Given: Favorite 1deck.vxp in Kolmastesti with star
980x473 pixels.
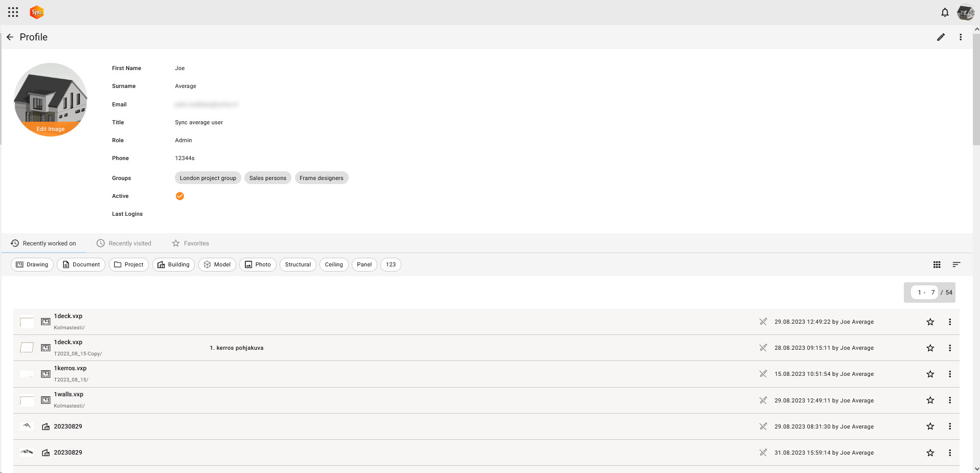Looking at the screenshot, I should pyautogui.click(x=930, y=322).
